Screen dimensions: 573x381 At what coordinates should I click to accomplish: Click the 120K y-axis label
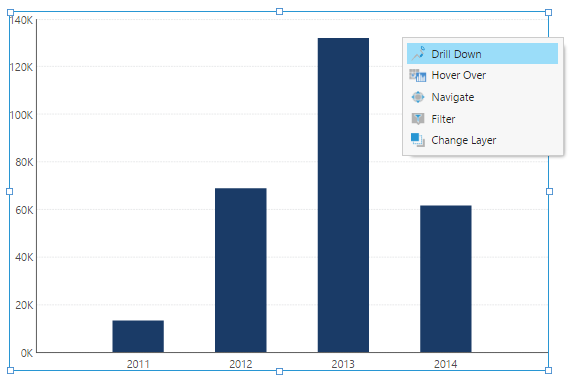tap(21, 67)
